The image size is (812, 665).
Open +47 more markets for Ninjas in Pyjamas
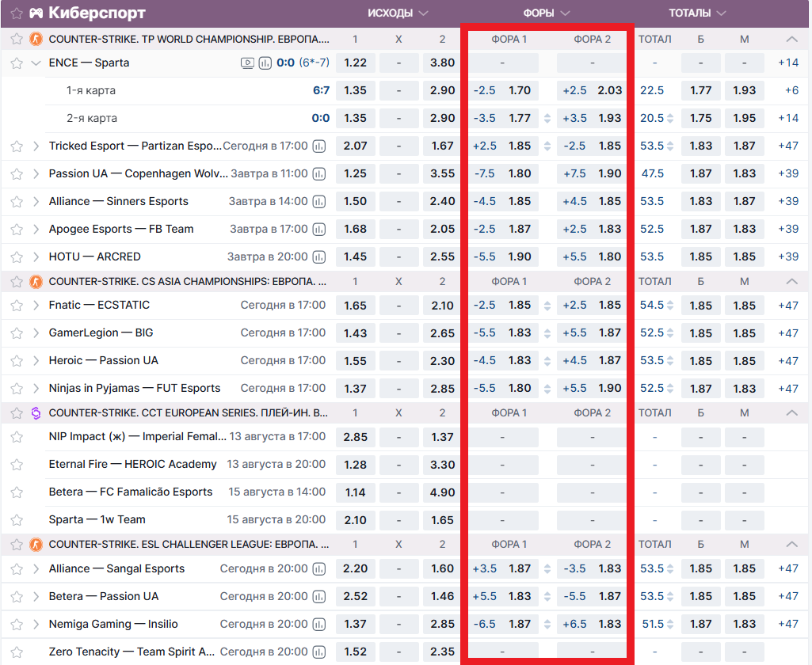788,389
